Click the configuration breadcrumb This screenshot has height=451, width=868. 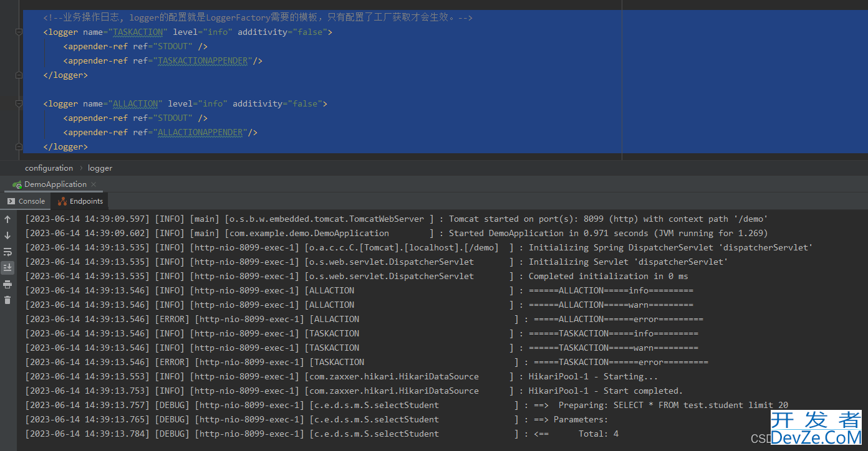(x=49, y=168)
